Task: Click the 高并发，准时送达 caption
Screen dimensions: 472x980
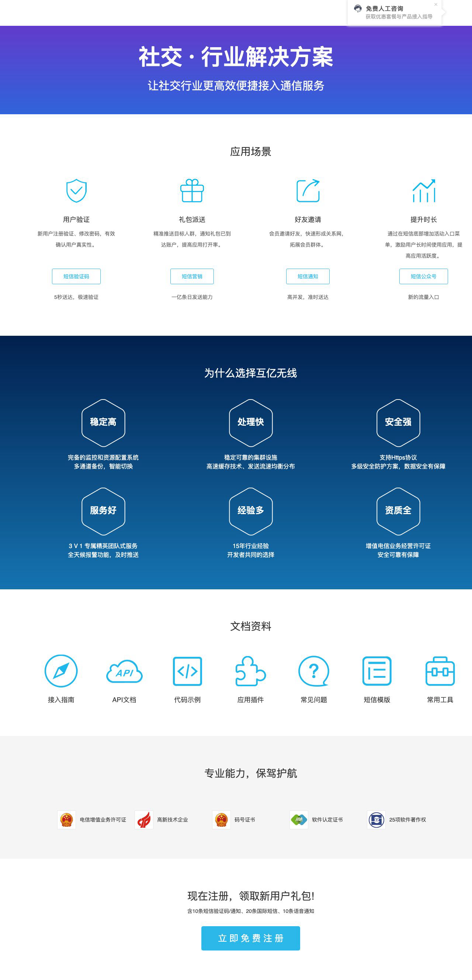Action: point(308,297)
